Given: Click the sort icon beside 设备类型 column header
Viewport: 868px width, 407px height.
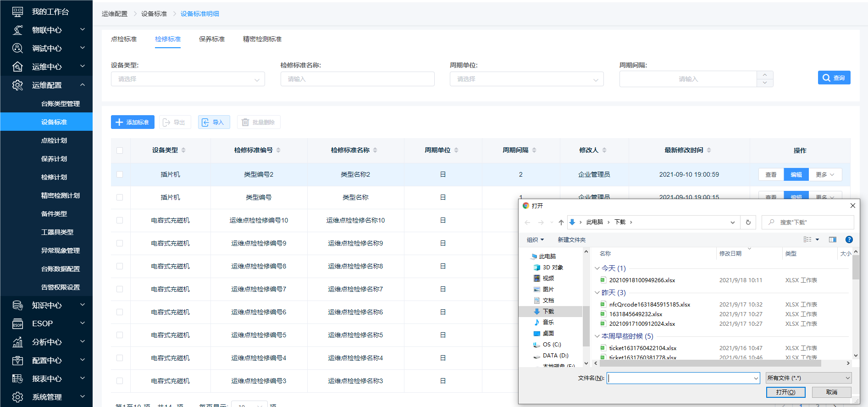Looking at the screenshot, I should click(183, 151).
